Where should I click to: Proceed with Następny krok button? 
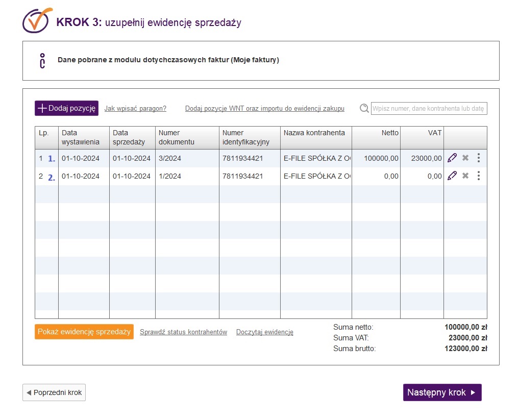pyautogui.click(x=442, y=392)
